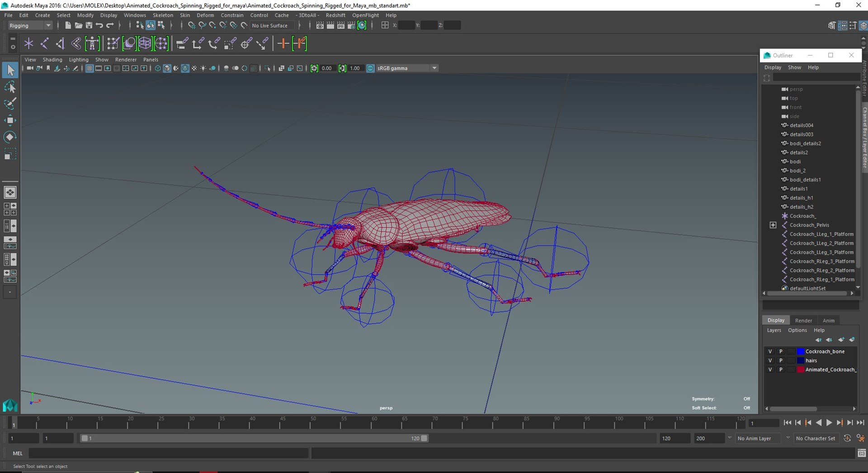Go to end of playback range
Screen dimensions: 868x473
pos(860,423)
